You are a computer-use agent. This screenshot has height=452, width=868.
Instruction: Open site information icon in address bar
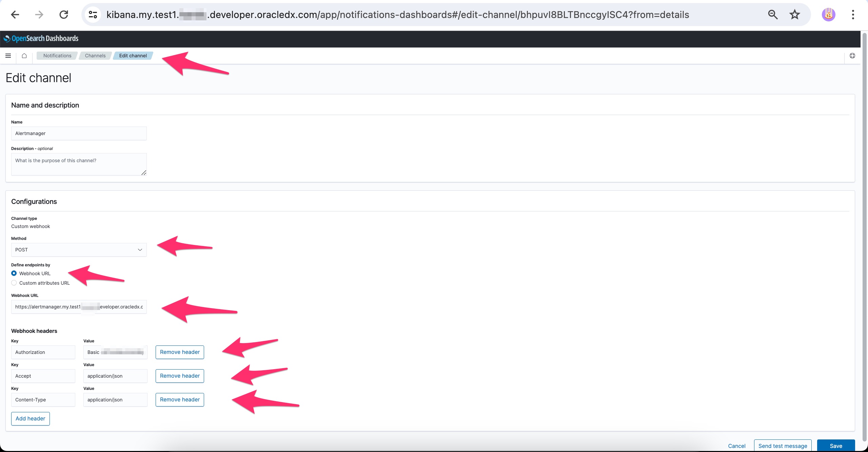[x=93, y=15]
